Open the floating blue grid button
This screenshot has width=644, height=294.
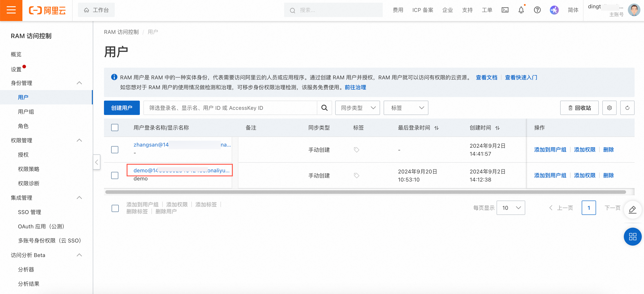tap(632, 236)
